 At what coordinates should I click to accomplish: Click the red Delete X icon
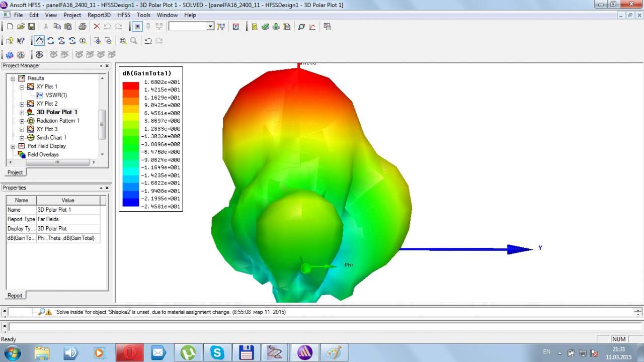pos(97,27)
